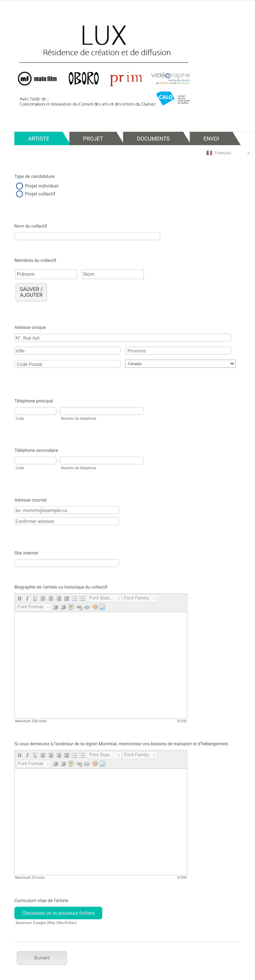Right-align the biography text

click(58, 598)
